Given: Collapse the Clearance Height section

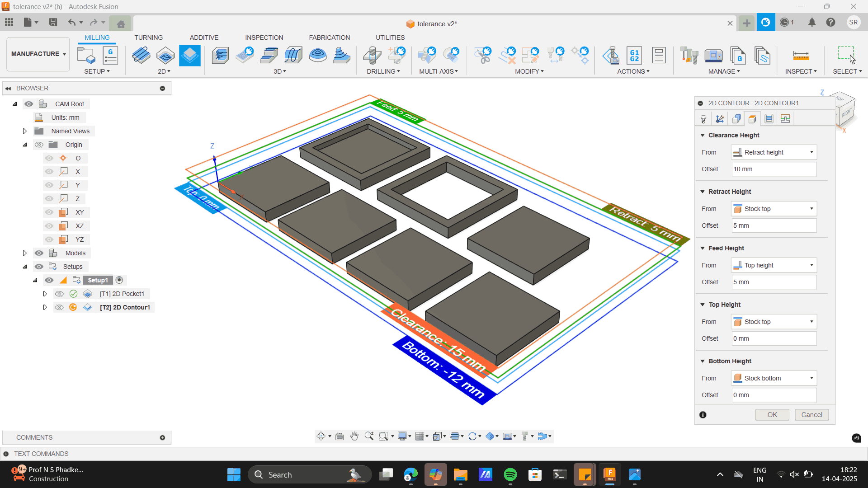Looking at the screenshot, I should tap(703, 135).
